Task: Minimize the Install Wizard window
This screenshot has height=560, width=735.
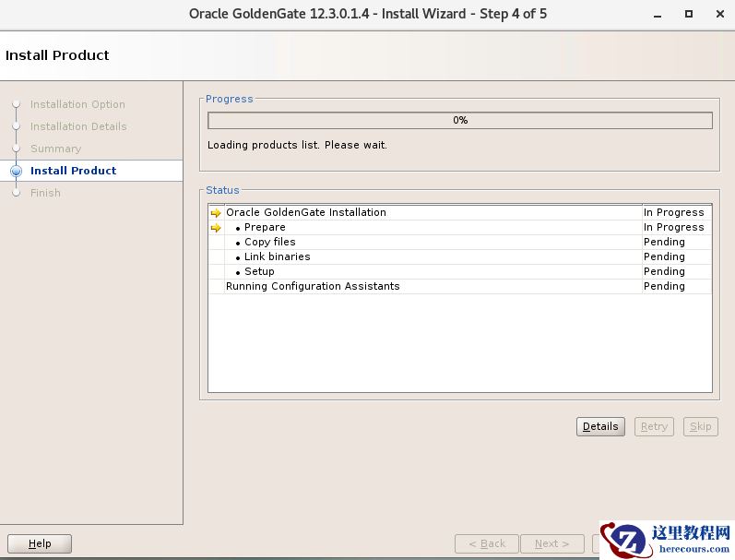Action: (658, 15)
